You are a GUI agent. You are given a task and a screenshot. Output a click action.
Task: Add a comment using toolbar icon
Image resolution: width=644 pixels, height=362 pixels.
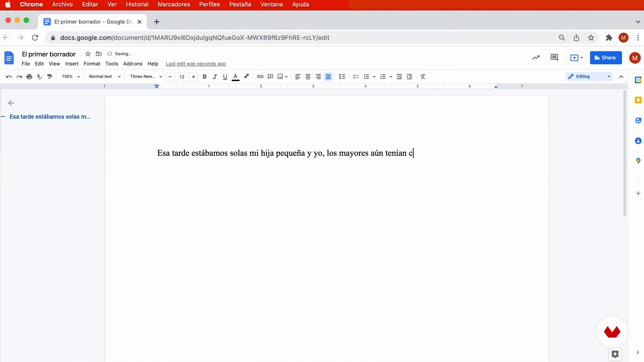270,77
